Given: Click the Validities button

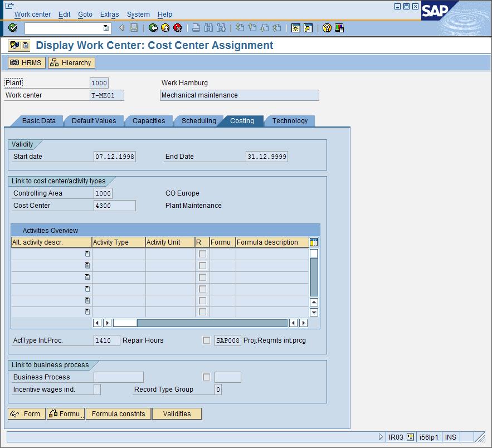Looking at the screenshot, I should coord(177,414).
